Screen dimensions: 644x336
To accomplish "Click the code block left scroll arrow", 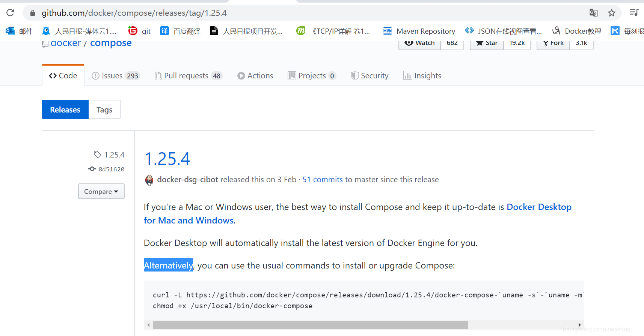I will (x=148, y=325).
